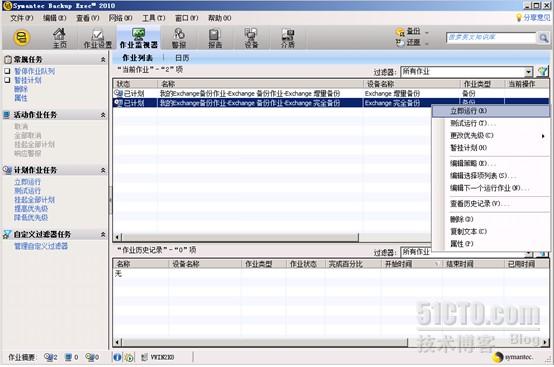Click the Symantec logo in status bar
The height and width of the screenshot is (367, 554).
[513, 357]
